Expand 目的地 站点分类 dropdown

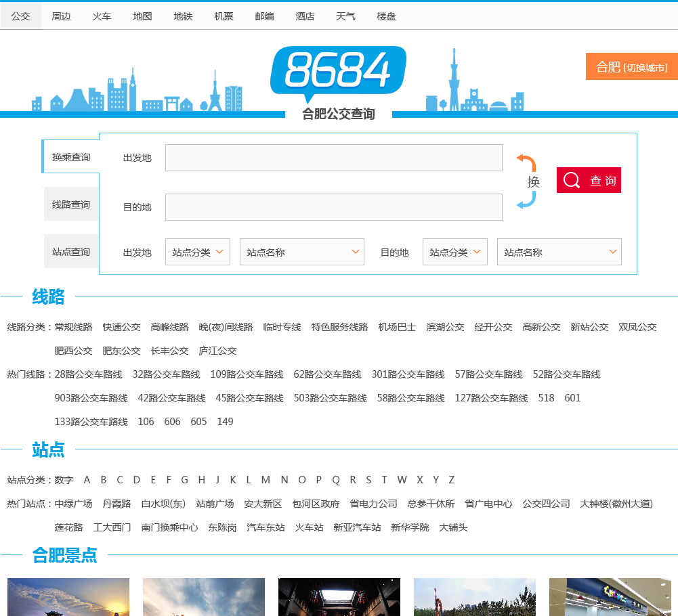tap(455, 252)
